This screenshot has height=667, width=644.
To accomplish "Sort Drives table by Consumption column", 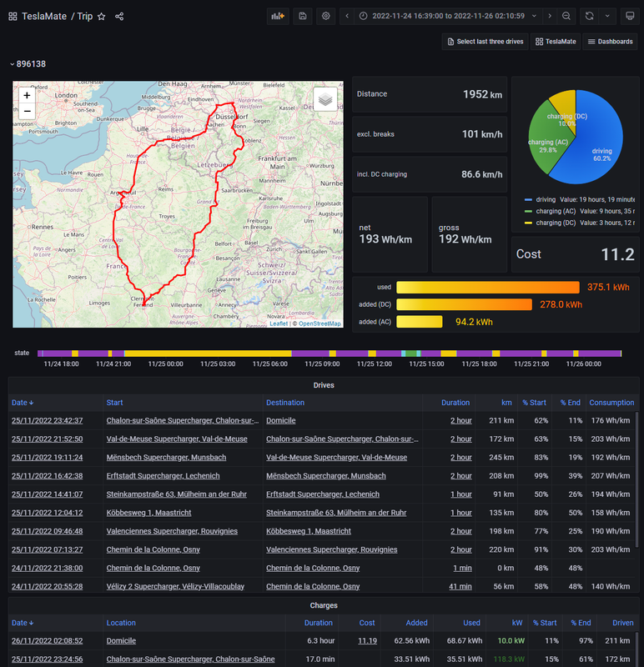I will point(611,403).
